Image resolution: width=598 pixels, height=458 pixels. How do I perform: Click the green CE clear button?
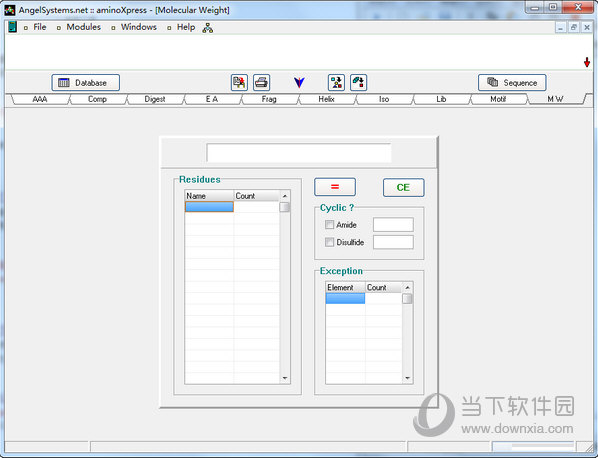403,187
